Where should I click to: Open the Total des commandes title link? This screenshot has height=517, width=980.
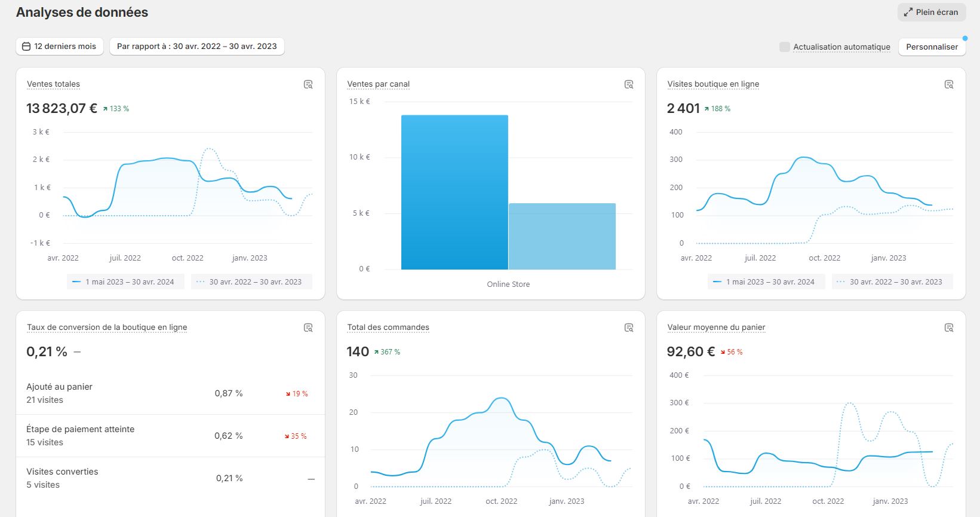pos(388,328)
